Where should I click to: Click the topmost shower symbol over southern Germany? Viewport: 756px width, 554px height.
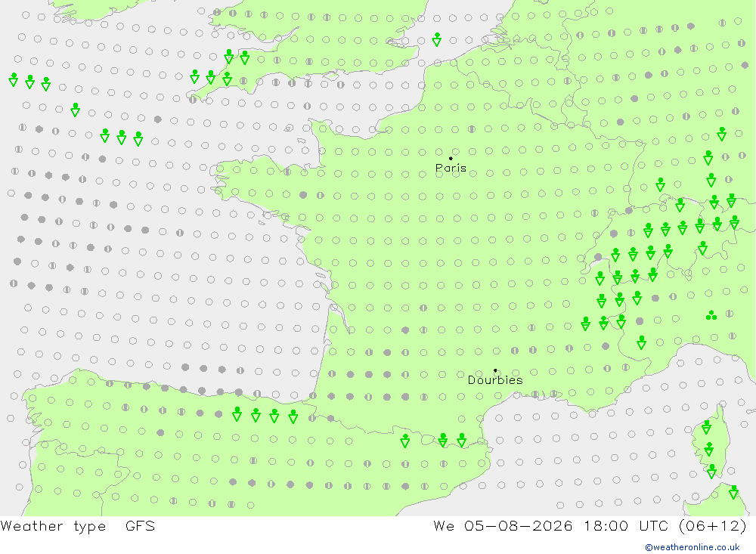point(722,134)
